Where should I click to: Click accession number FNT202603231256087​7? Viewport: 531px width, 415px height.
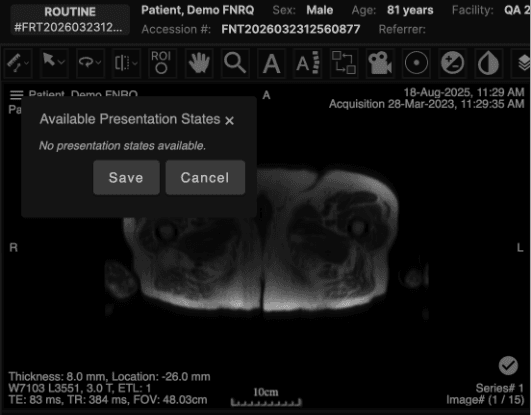(291, 29)
